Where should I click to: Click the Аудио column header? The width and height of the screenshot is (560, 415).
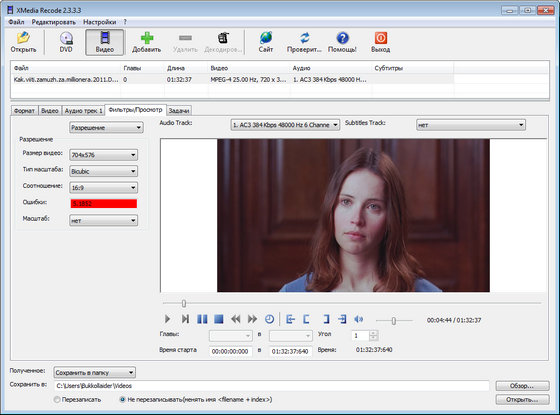point(331,68)
